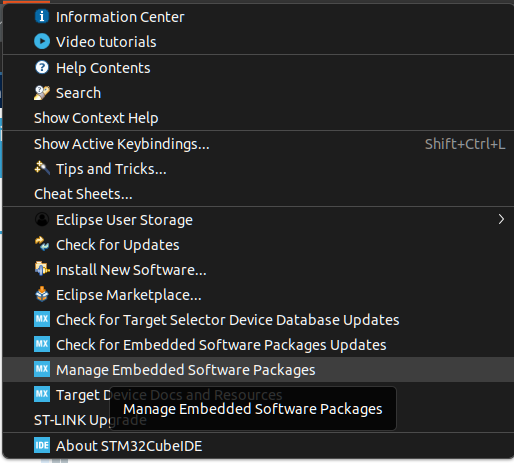The width and height of the screenshot is (514, 463).
Task: Click the Eclipse User Storage avatar icon
Action: coord(42,219)
